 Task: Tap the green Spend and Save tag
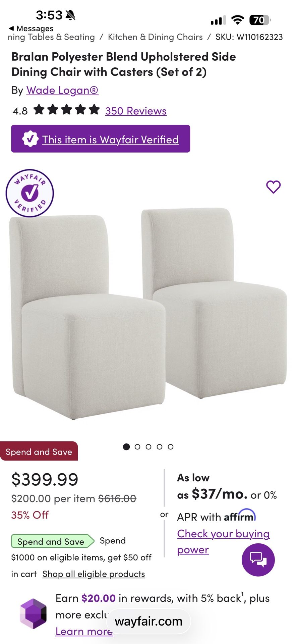pos(53,541)
